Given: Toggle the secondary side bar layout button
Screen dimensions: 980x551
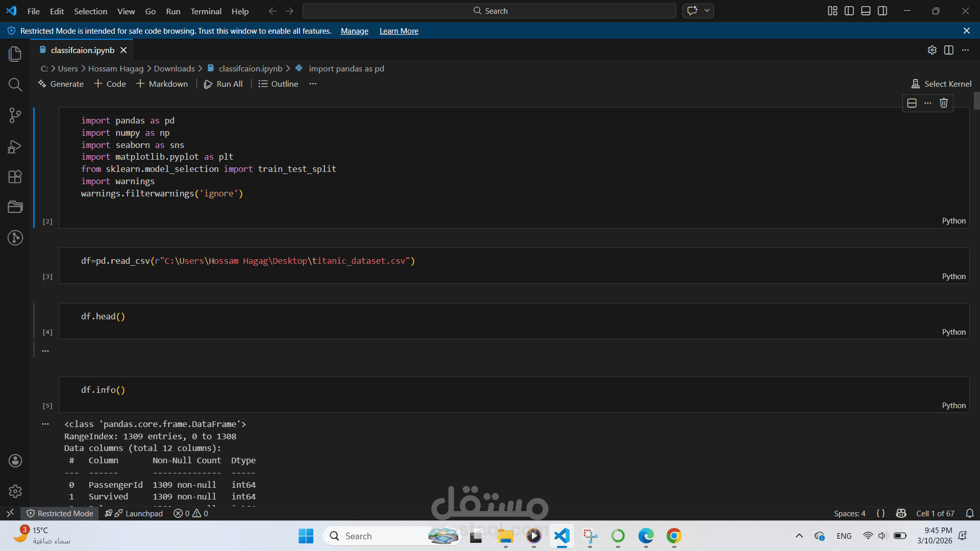Looking at the screenshot, I should [x=883, y=11].
